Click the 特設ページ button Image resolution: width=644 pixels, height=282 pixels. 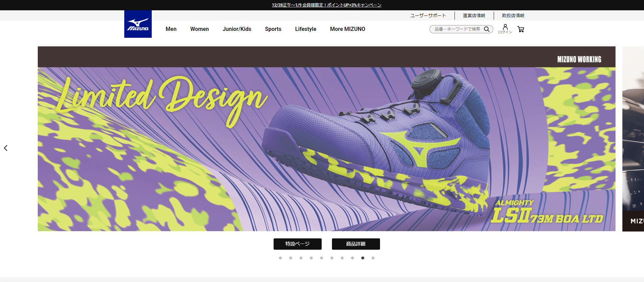pos(298,244)
